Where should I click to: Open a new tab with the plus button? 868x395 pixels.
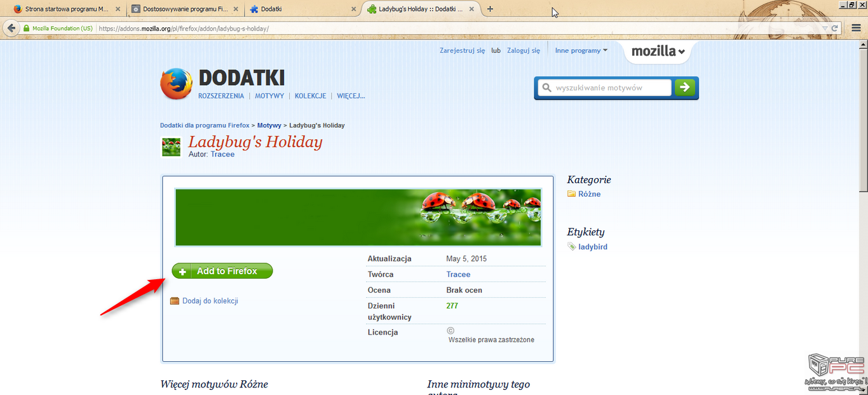click(x=490, y=9)
